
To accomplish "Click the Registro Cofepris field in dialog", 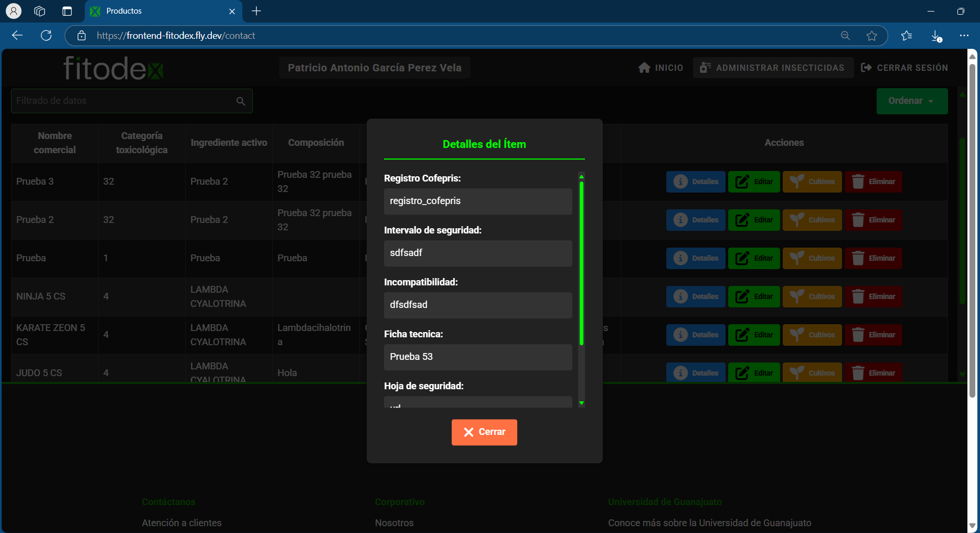I will coord(478,201).
